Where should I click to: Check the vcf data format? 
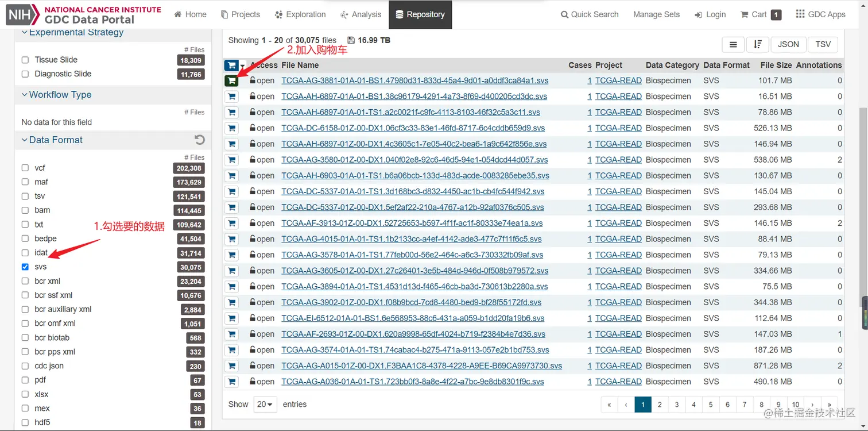[x=25, y=168]
